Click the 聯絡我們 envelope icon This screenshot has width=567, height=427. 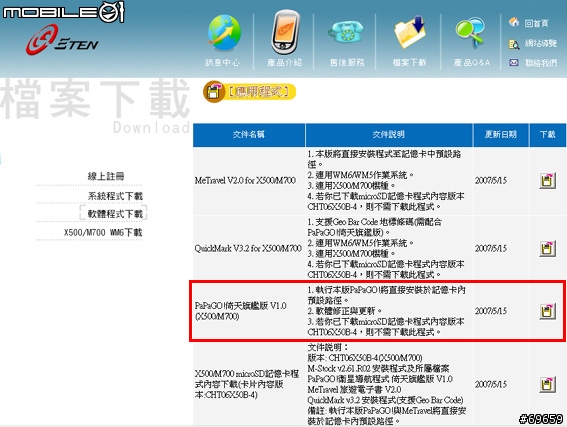(514, 63)
